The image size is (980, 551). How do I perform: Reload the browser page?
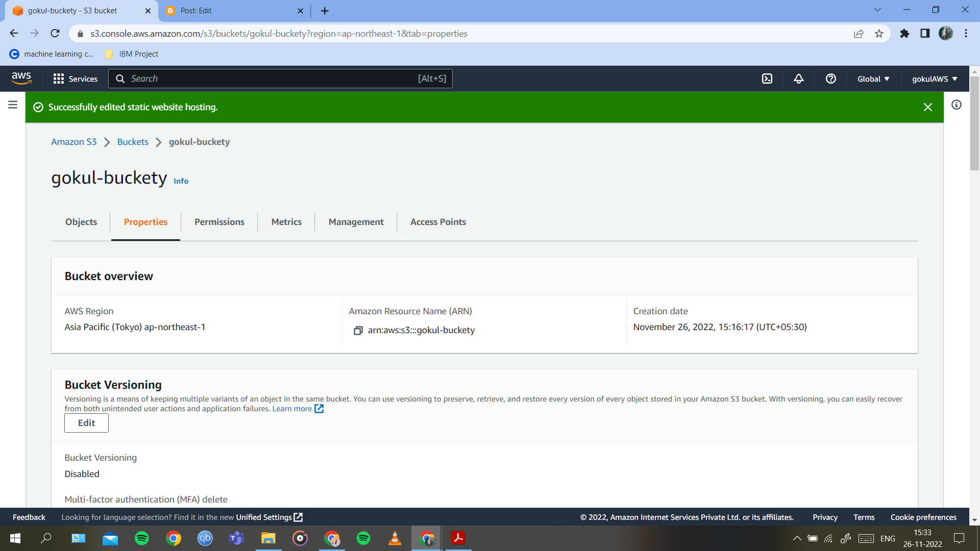(55, 34)
